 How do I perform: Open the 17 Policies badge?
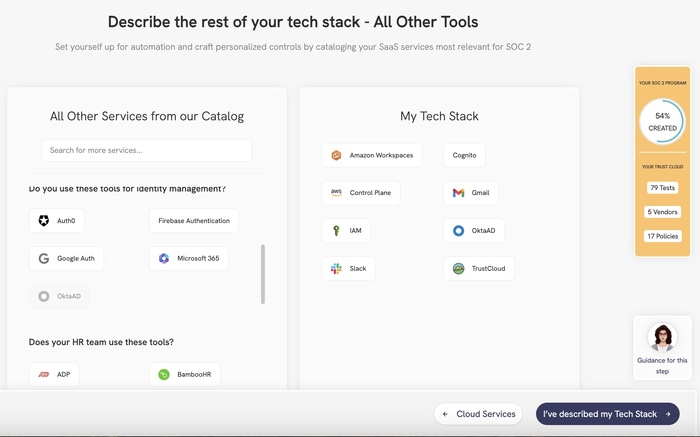(x=662, y=236)
